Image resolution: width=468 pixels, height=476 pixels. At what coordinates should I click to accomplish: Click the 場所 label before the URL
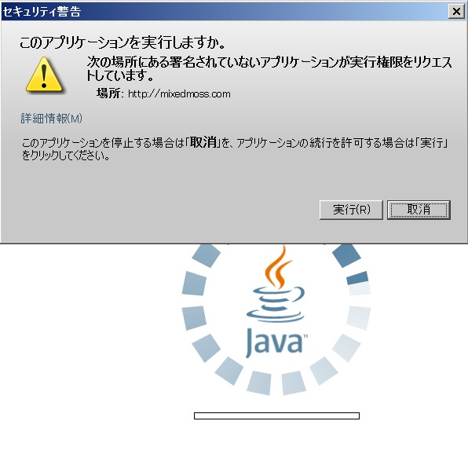click(x=108, y=93)
